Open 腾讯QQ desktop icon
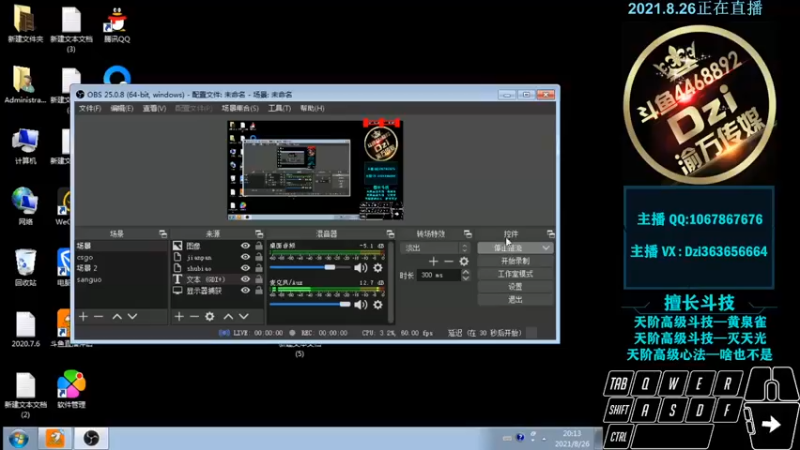Viewport: 800px width, 450px height. pos(117,24)
